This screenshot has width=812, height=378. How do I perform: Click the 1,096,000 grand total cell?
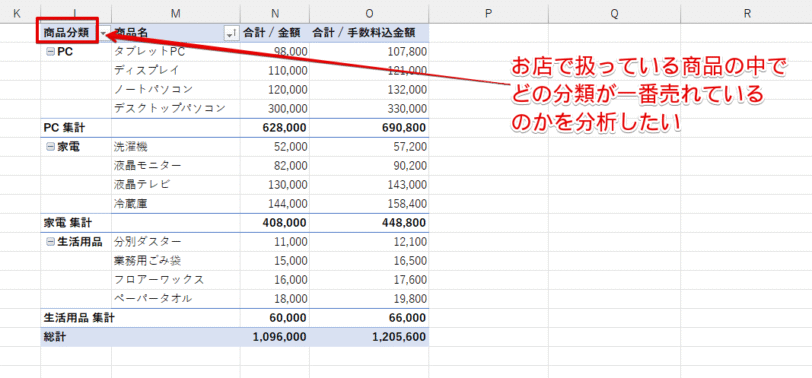tap(274, 337)
